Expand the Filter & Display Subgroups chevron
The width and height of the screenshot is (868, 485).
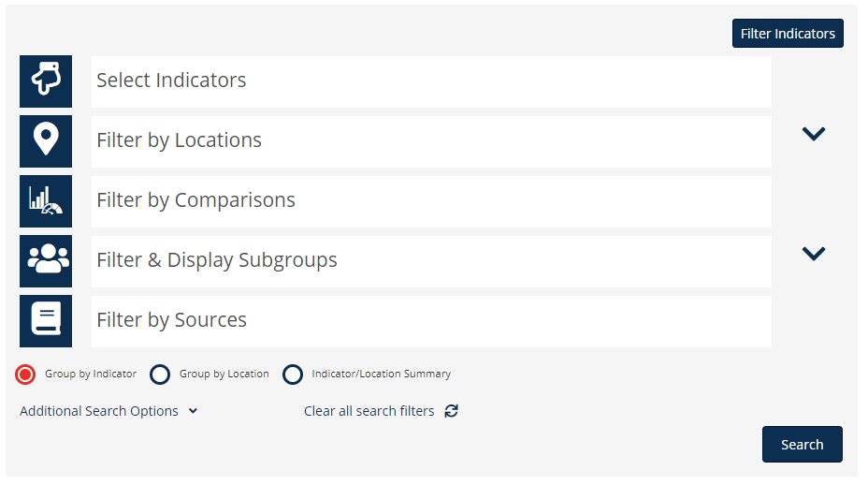(814, 254)
